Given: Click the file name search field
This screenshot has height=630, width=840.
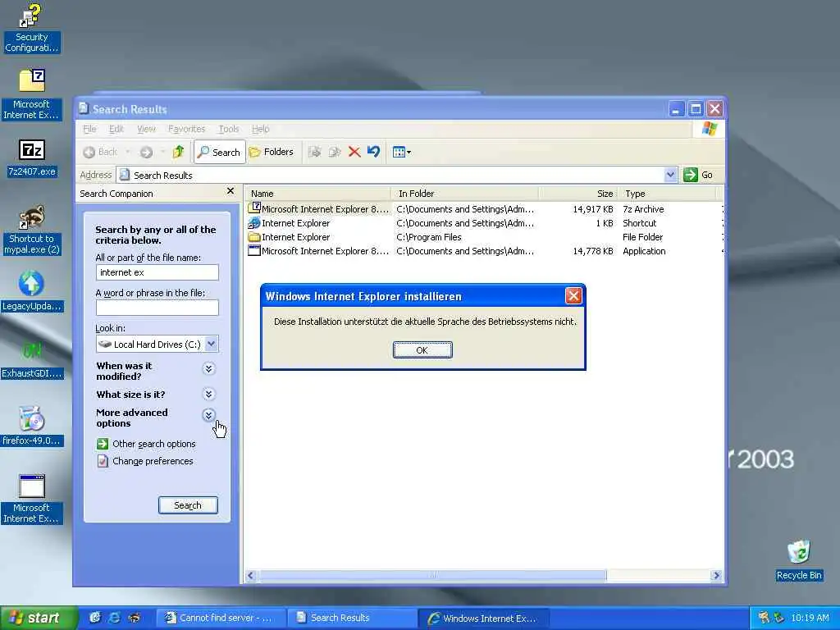Looking at the screenshot, I should pos(157,272).
